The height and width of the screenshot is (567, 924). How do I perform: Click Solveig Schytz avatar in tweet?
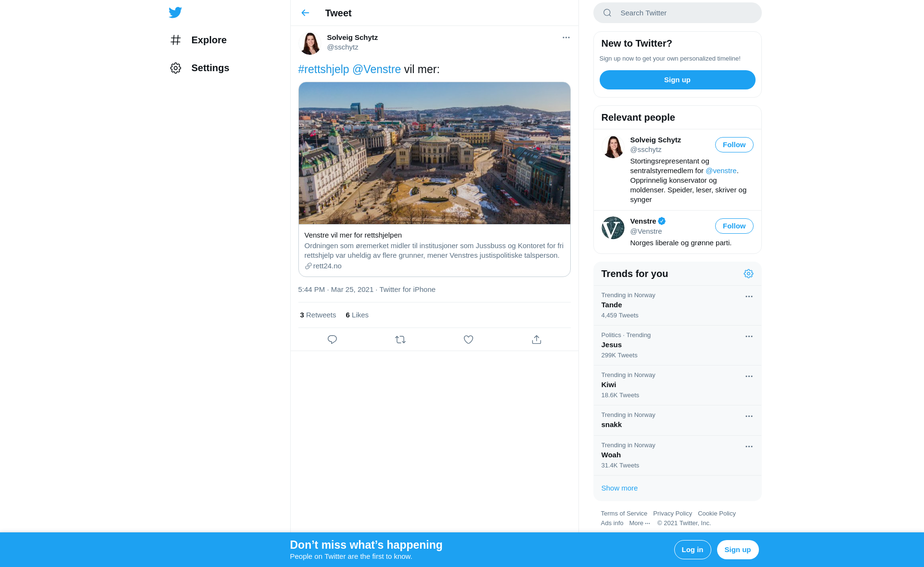pos(310,43)
